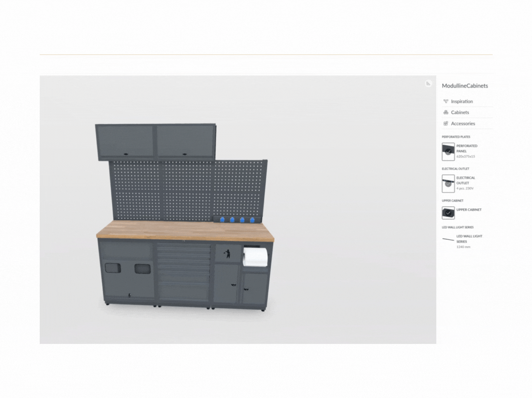Select the right upper wall cabinet door
The width and height of the screenshot is (532, 398).
point(185,141)
